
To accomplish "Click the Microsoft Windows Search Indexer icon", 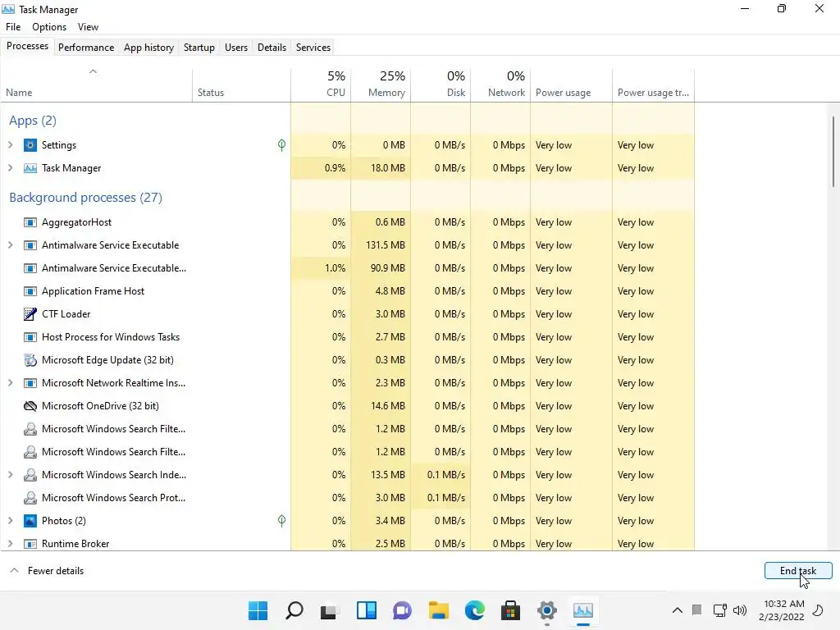I will (30, 475).
